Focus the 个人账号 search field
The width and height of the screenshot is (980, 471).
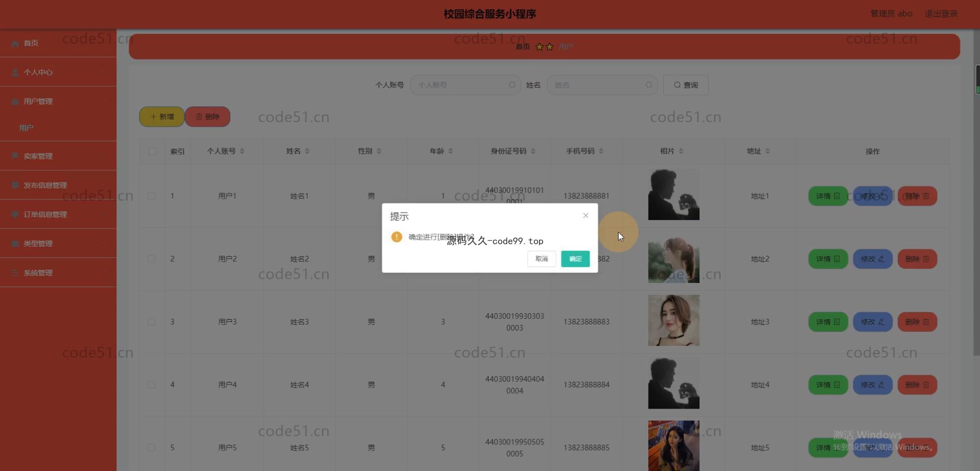click(465, 85)
